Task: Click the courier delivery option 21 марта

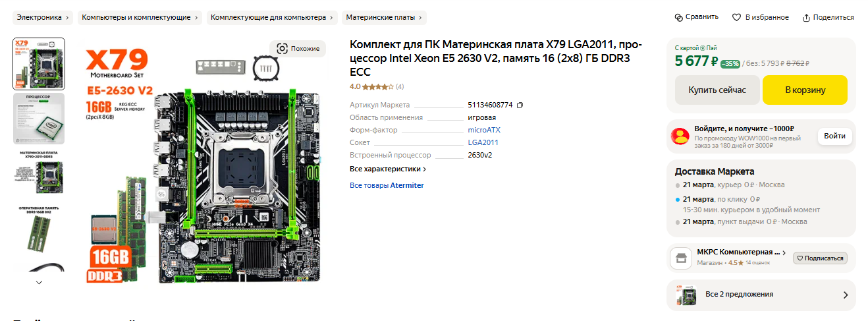Action: coord(731,185)
